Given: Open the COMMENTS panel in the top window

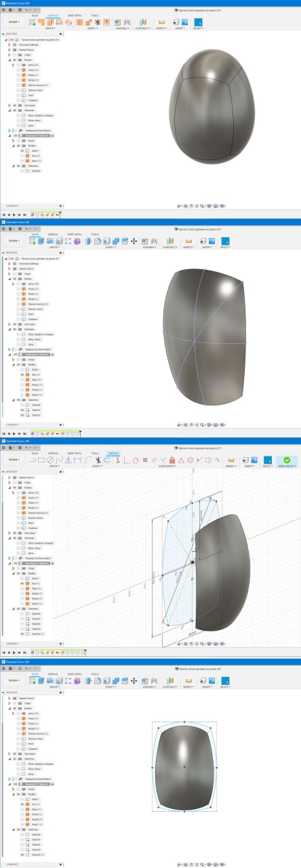Looking at the screenshot, I should point(12,205).
